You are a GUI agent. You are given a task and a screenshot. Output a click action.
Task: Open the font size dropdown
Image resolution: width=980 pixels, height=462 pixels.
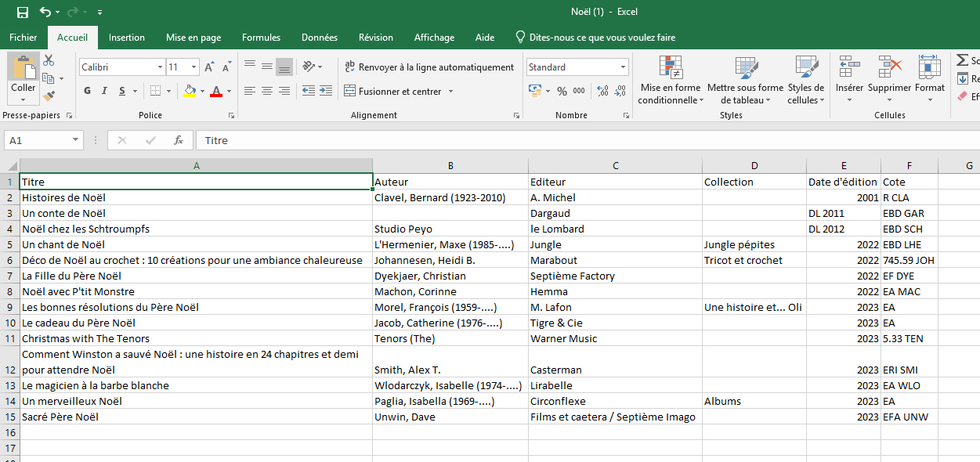(x=193, y=67)
